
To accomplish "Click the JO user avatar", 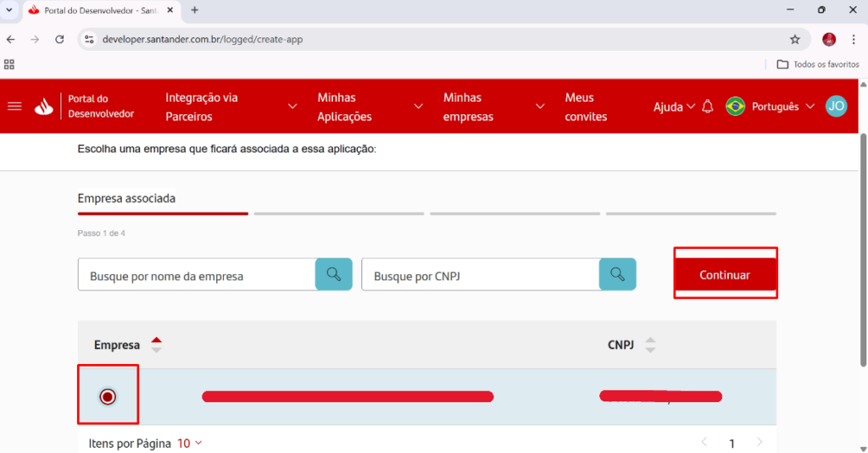I will pos(836,106).
